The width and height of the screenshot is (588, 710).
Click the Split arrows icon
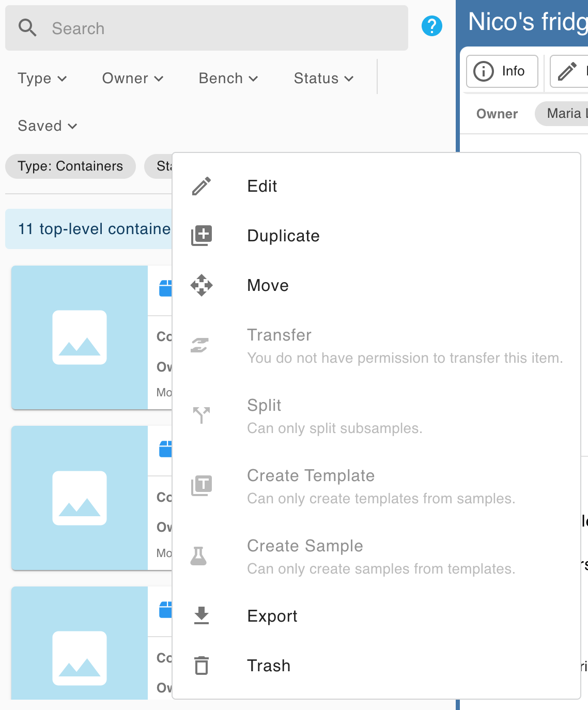coord(202,415)
